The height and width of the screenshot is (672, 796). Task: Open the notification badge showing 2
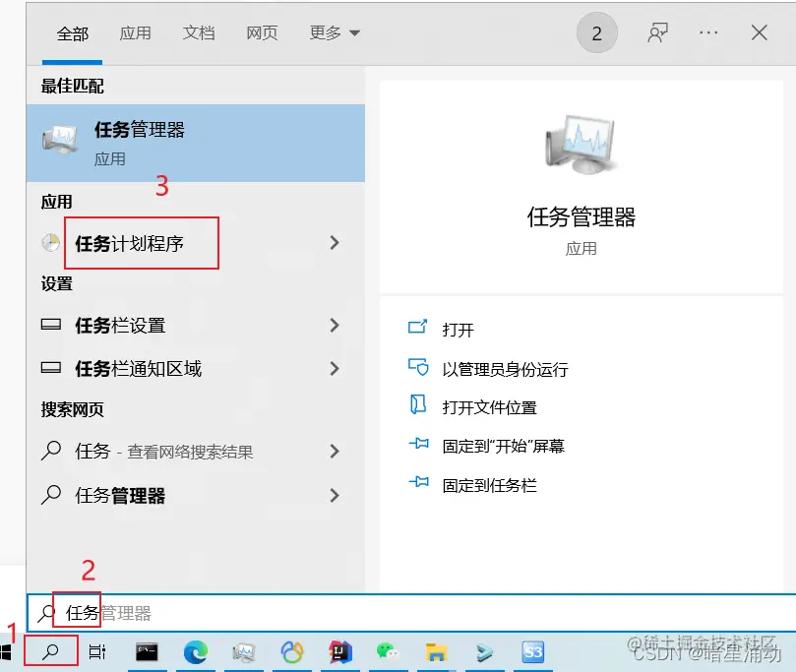point(596,31)
